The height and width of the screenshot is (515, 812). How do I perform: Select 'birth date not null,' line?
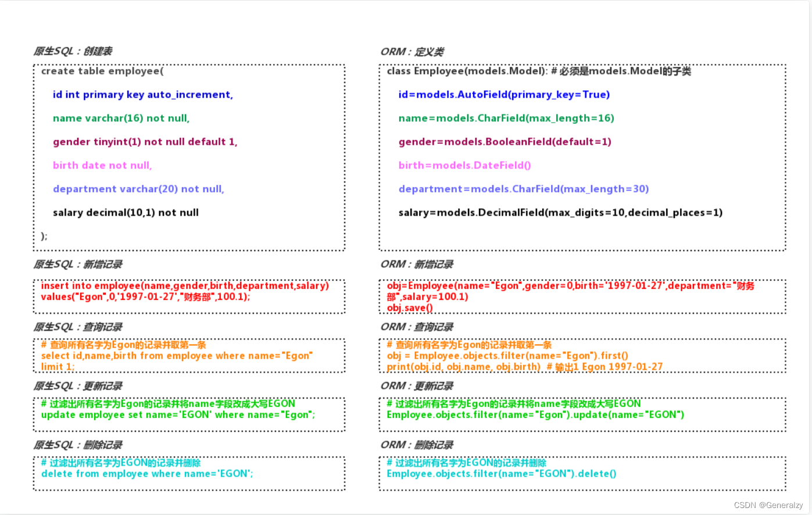click(102, 165)
